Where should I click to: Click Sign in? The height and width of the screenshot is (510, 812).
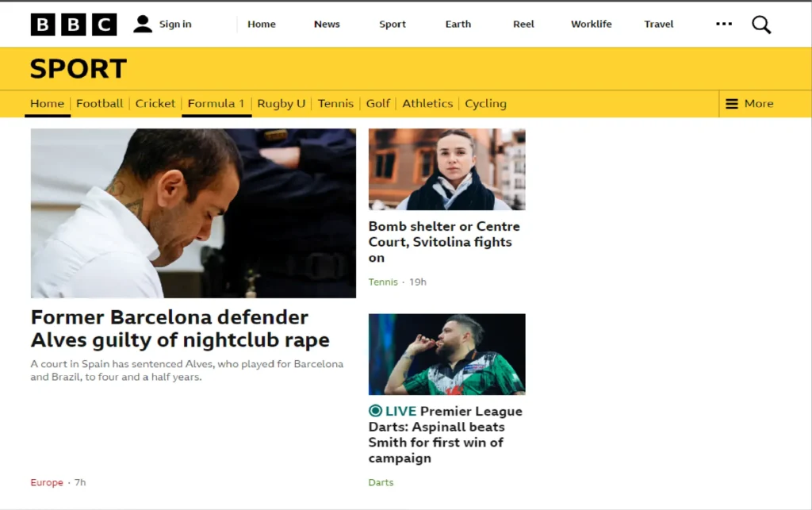pyautogui.click(x=175, y=25)
